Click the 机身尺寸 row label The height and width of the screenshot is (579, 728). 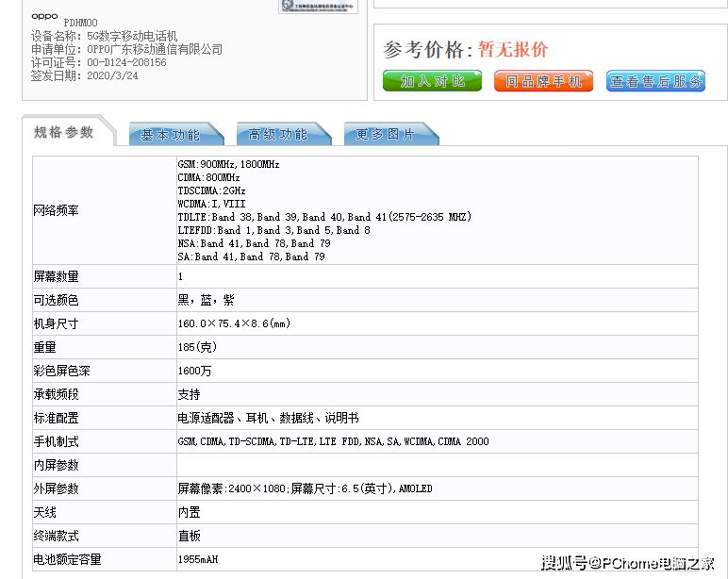pos(56,323)
